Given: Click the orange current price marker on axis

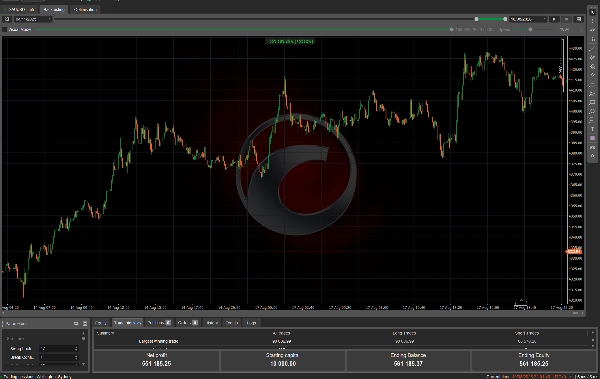Looking at the screenshot, I should click(574, 252).
